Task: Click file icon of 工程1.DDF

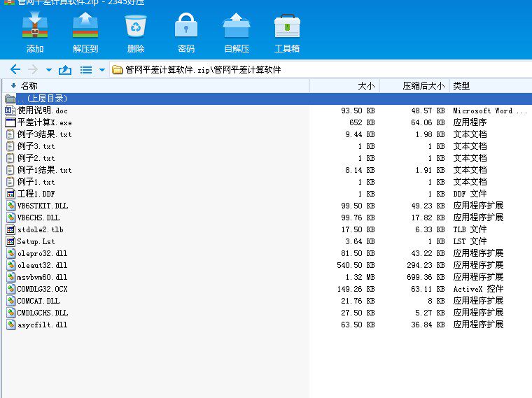Action: (10, 194)
